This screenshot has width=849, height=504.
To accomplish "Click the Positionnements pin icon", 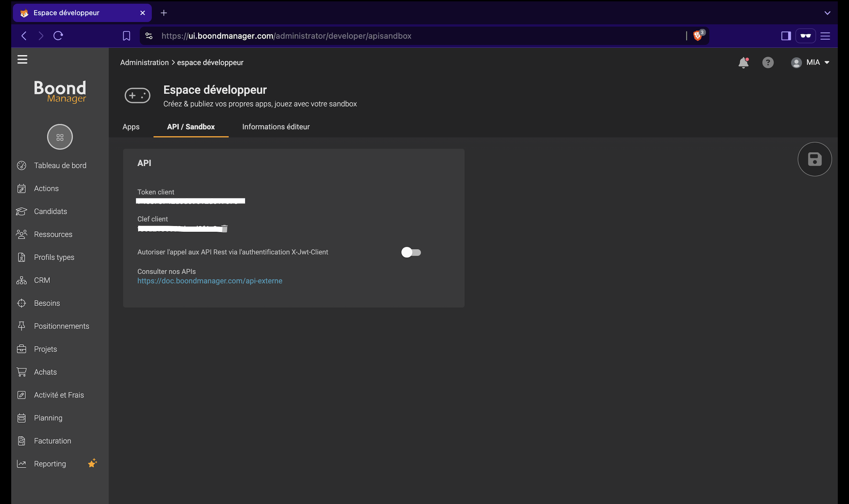I will point(22,326).
